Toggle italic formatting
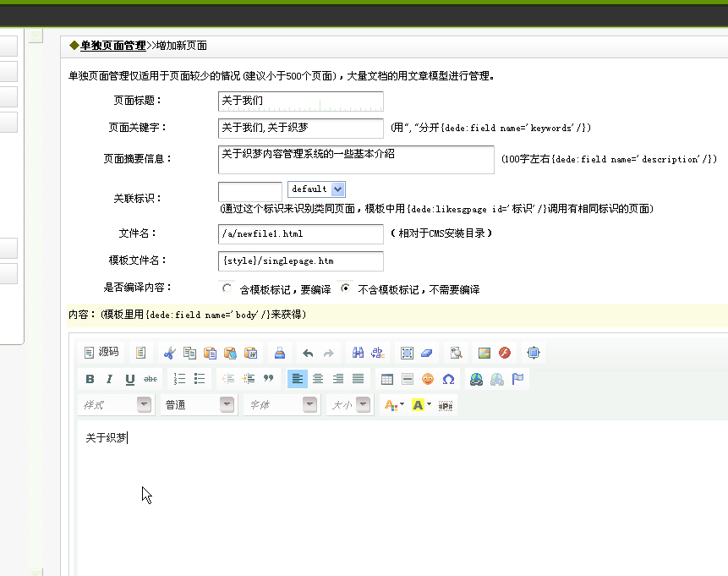The image size is (728, 576). (x=110, y=379)
